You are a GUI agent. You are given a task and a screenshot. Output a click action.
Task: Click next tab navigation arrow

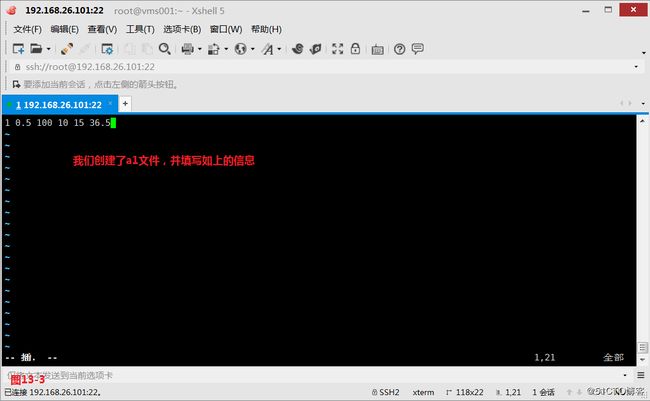(x=630, y=103)
